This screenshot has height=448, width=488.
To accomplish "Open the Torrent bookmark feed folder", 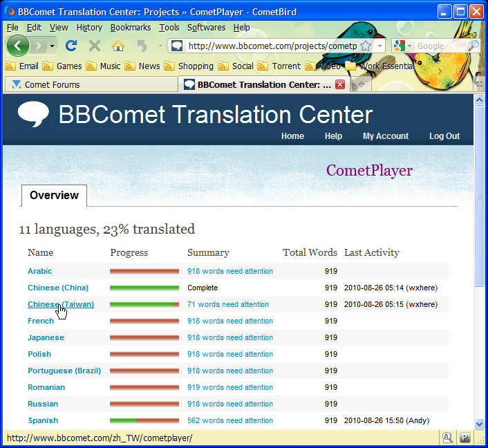I will (279, 66).
